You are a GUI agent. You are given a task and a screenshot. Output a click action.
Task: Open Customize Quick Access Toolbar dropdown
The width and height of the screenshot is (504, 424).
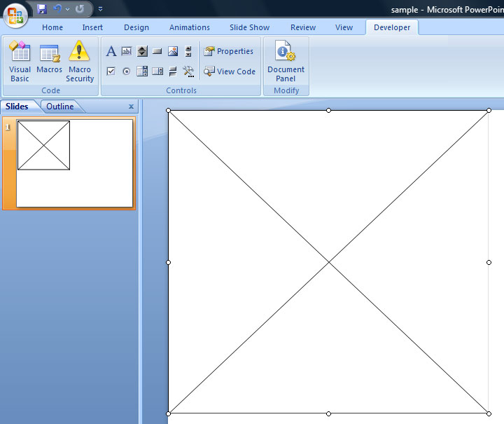click(x=100, y=9)
